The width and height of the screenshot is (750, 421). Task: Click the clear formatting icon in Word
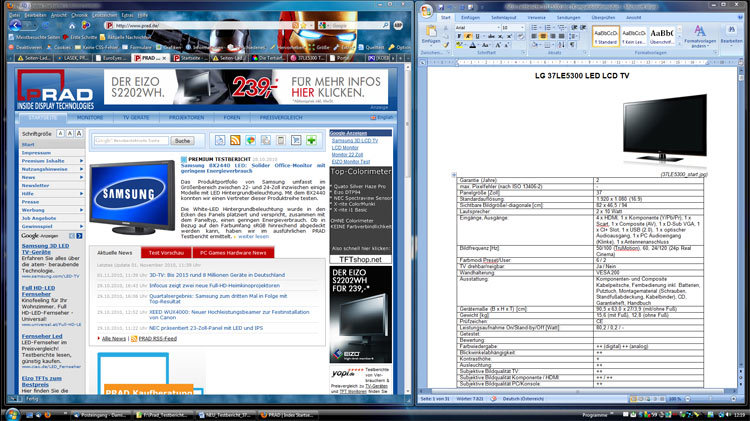coord(521,36)
